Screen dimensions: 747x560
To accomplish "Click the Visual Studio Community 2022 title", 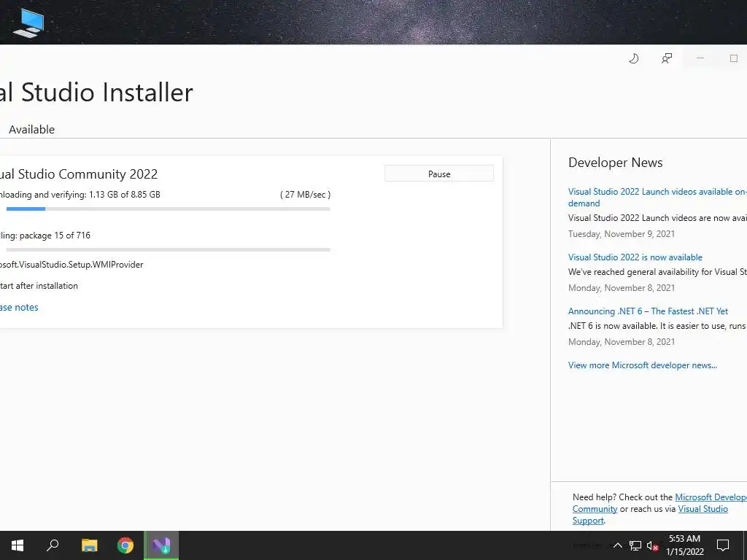I will 79,174.
